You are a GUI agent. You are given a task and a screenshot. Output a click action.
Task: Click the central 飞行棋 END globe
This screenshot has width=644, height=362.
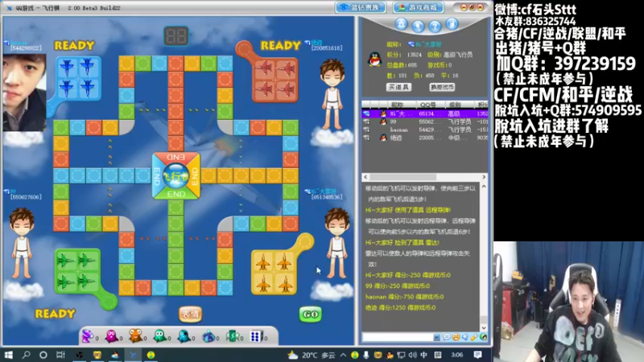tap(176, 175)
